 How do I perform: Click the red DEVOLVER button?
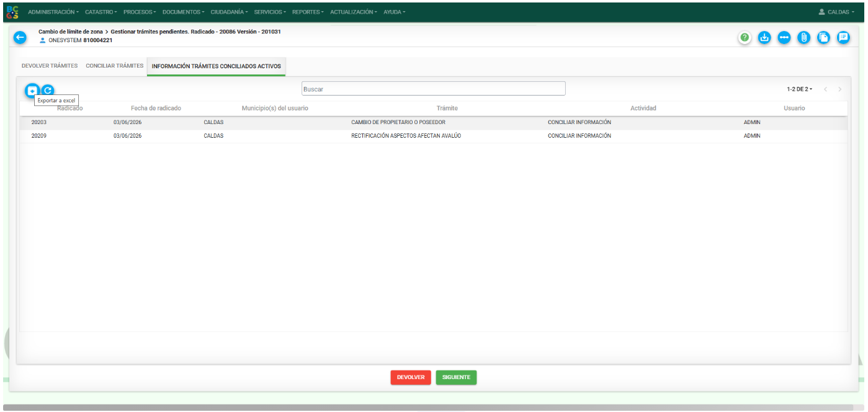click(411, 377)
